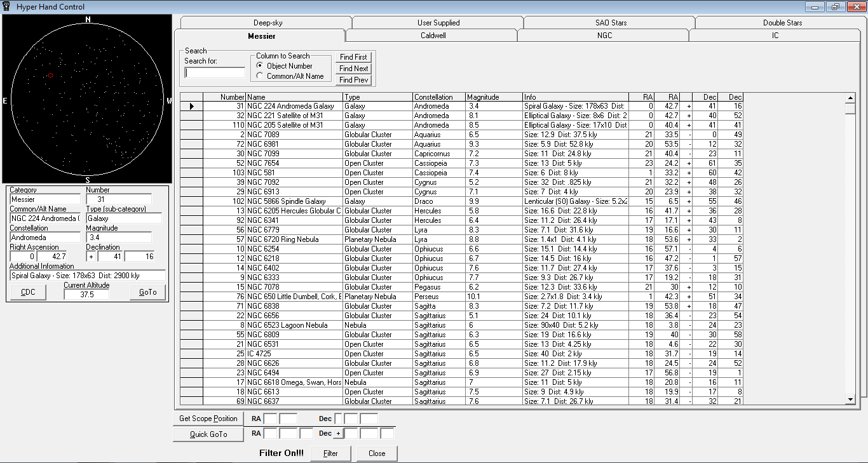Click the row selector arrow for M31

pyautogui.click(x=191, y=107)
